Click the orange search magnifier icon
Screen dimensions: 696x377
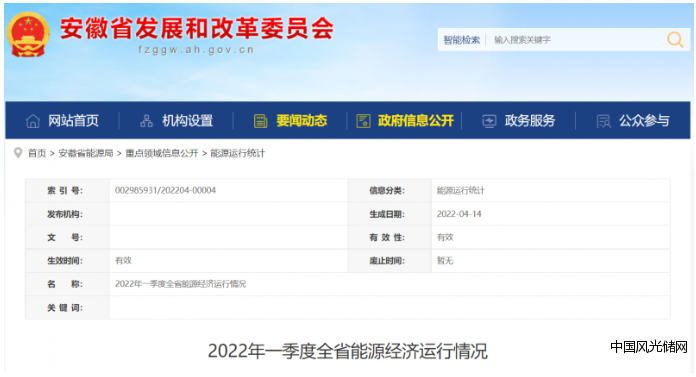[x=675, y=40]
